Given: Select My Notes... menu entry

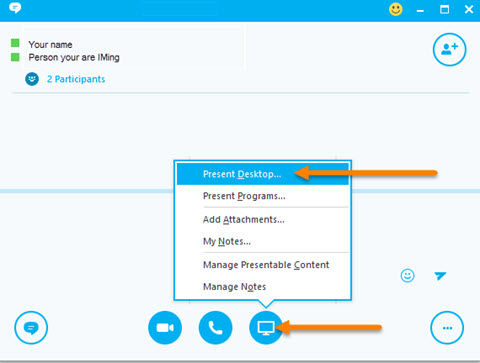Looking at the screenshot, I should 263,241.
